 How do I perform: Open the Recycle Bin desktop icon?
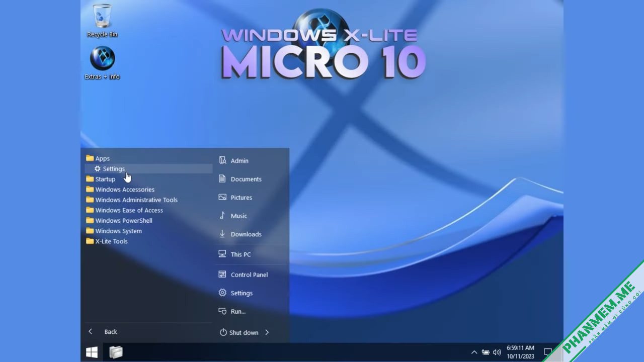[x=102, y=20]
